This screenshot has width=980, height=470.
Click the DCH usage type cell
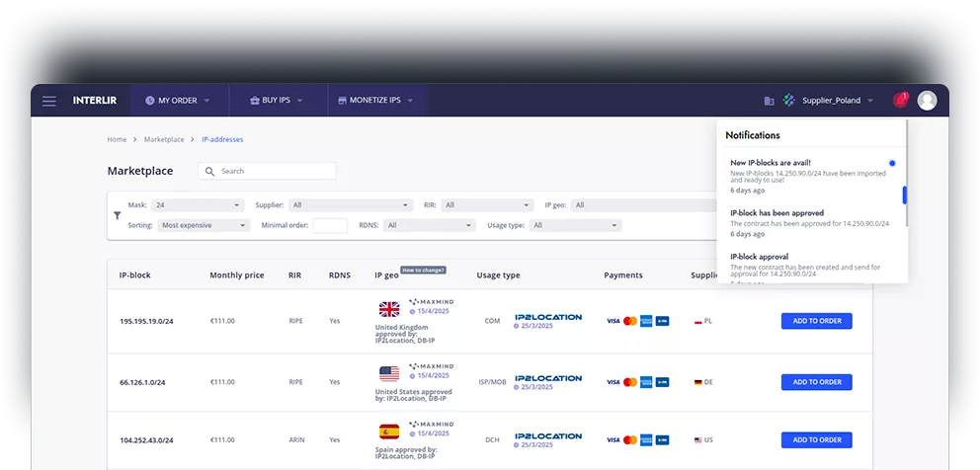[493, 440]
